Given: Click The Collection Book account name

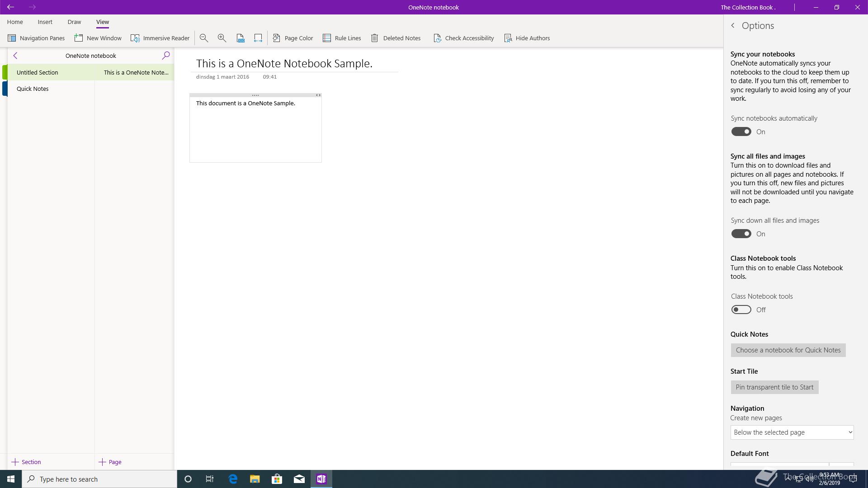Looking at the screenshot, I should 748,7.
